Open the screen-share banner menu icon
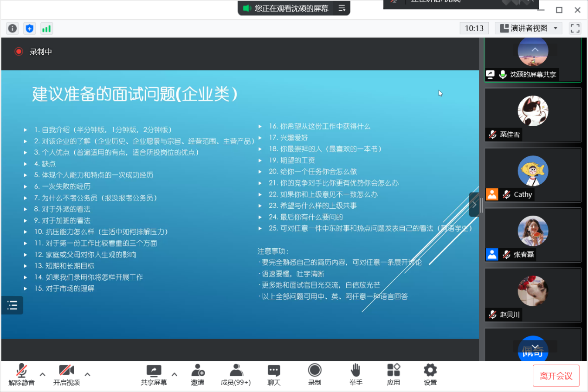 [342, 8]
